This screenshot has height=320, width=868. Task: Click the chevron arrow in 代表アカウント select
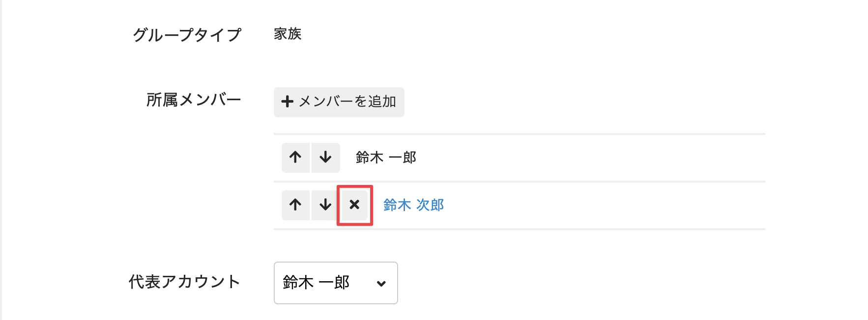click(381, 283)
